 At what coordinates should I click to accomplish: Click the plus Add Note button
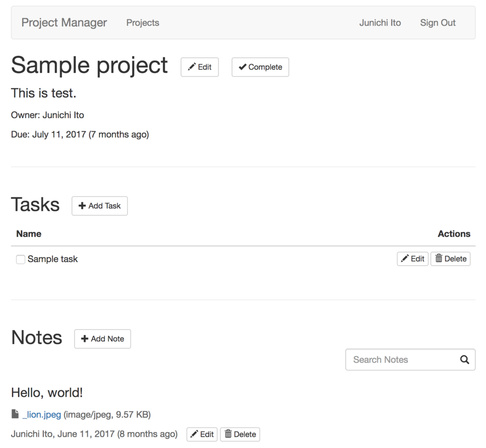pos(103,339)
